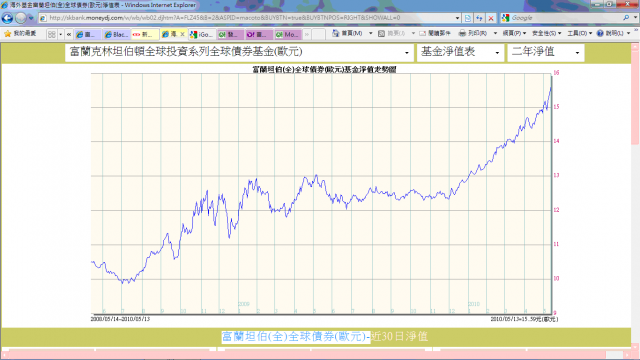Click the Feeds icon in command bar
The width and height of the screenshot is (640, 360).
click(x=381, y=33)
